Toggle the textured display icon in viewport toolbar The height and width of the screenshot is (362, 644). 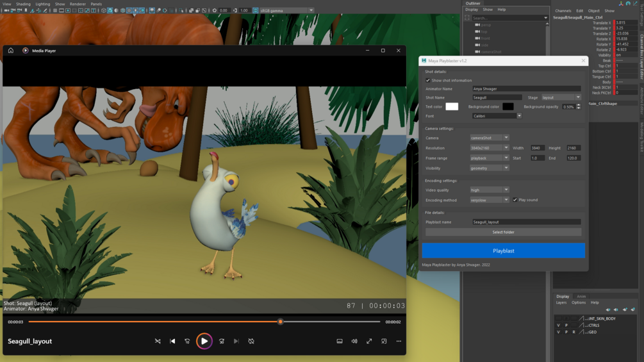pyautogui.click(x=129, y=10)
